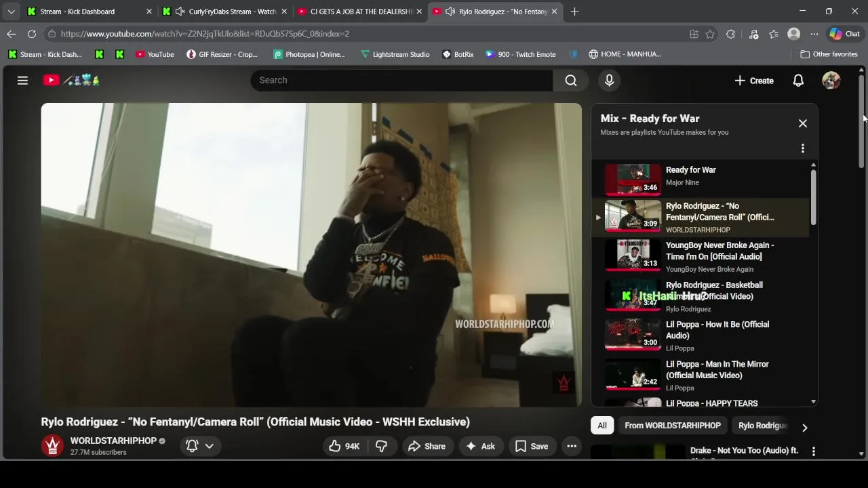Save the video to a playlist

click(x=532, y=446)
